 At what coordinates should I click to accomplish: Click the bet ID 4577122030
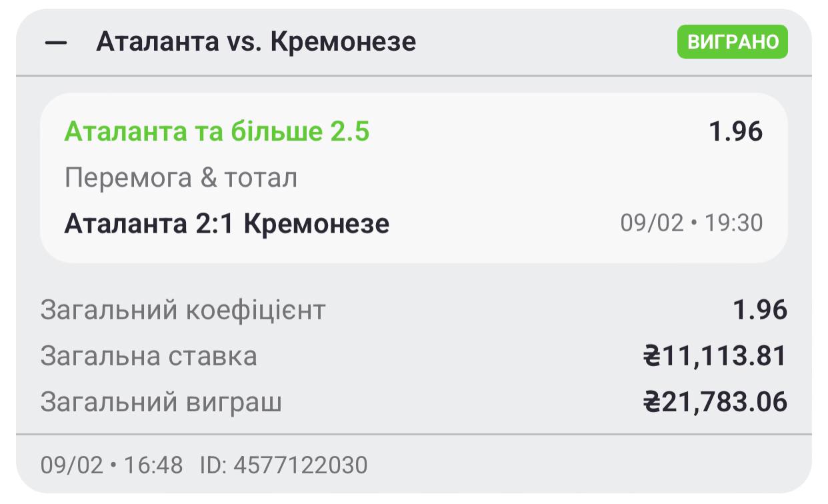click(x=300, y=465)
